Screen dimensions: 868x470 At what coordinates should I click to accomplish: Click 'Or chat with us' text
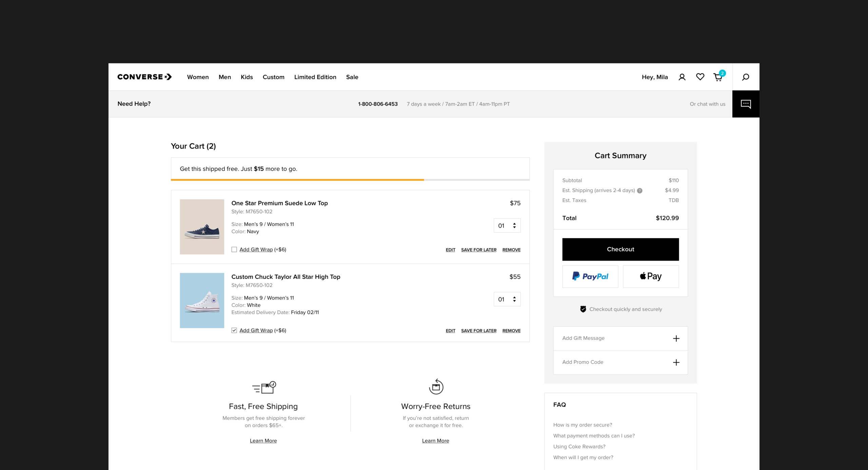click(x=708, y=104)
